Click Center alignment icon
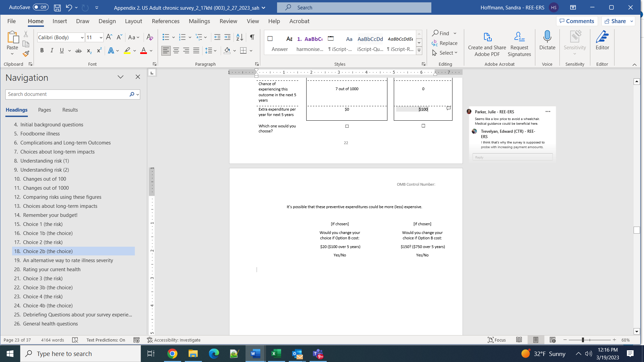644x362 pixels. (x=176, y=51)
